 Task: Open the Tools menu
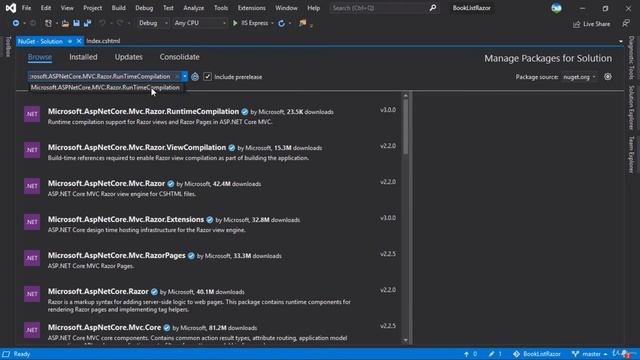221,8
